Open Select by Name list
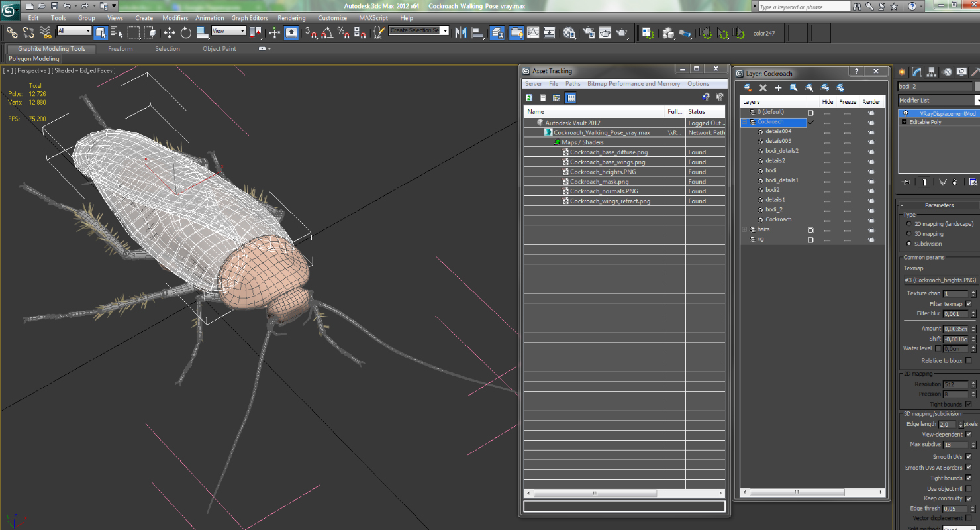 coord(117,32)
